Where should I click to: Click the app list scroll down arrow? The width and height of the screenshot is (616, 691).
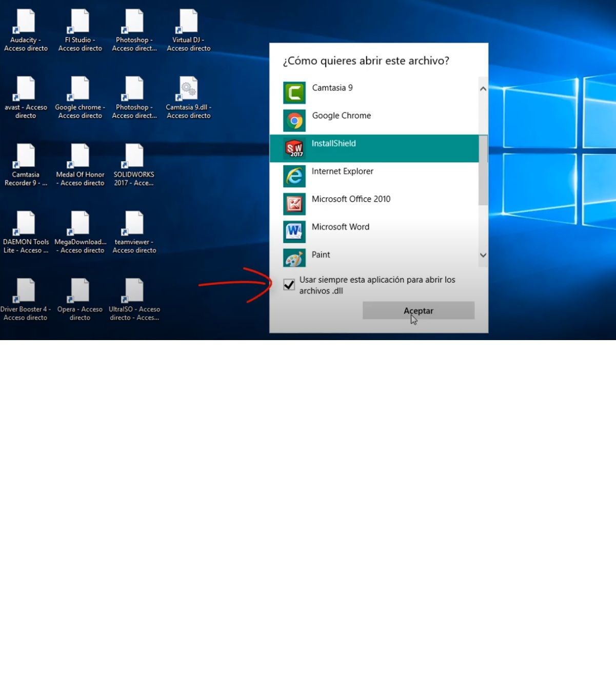click(x=483, y=255)
